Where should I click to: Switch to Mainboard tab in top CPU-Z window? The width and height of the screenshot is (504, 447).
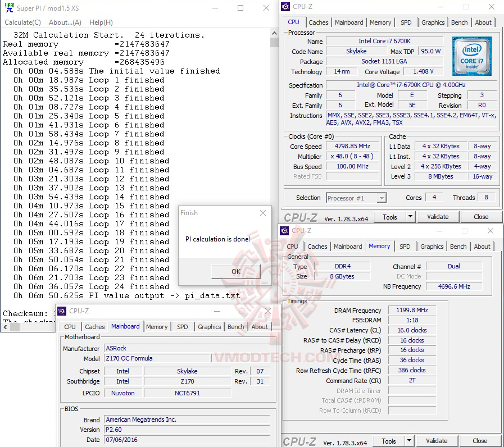(x=349, y=22)
